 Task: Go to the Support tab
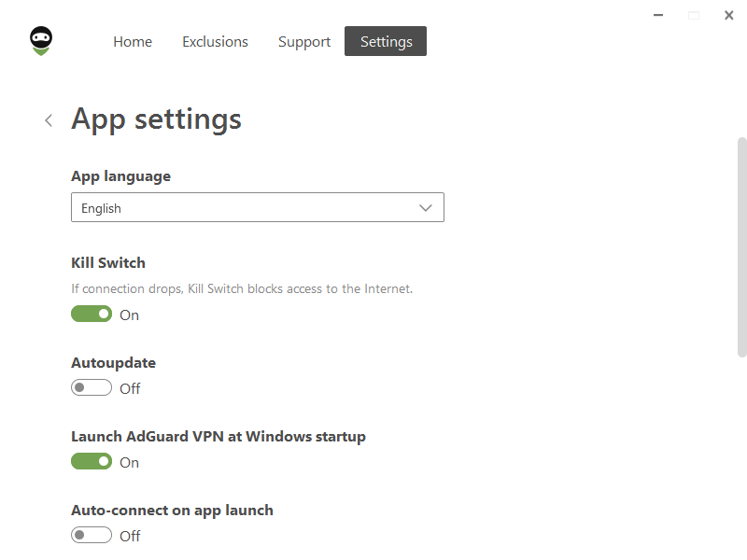[x=304, y=41]
